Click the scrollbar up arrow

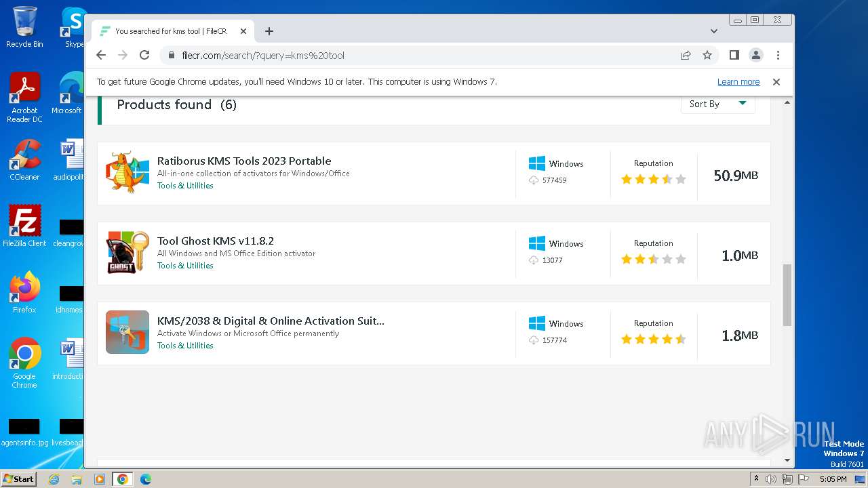point(787,102)
